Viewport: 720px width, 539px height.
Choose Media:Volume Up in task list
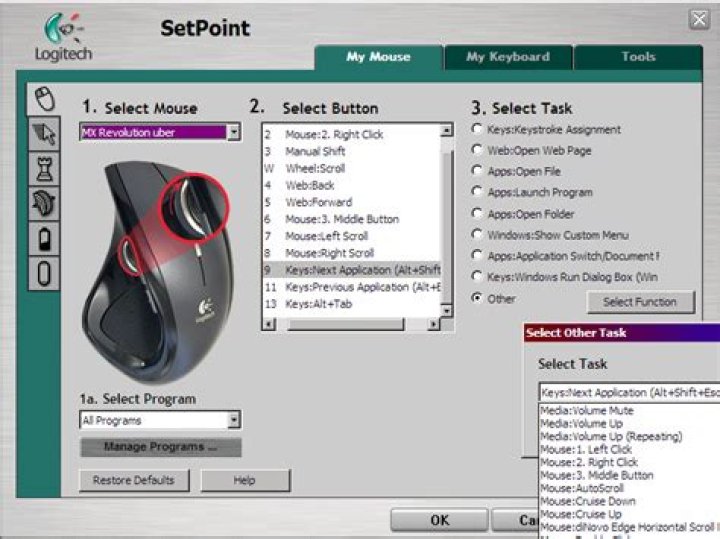tap(630, 423)
